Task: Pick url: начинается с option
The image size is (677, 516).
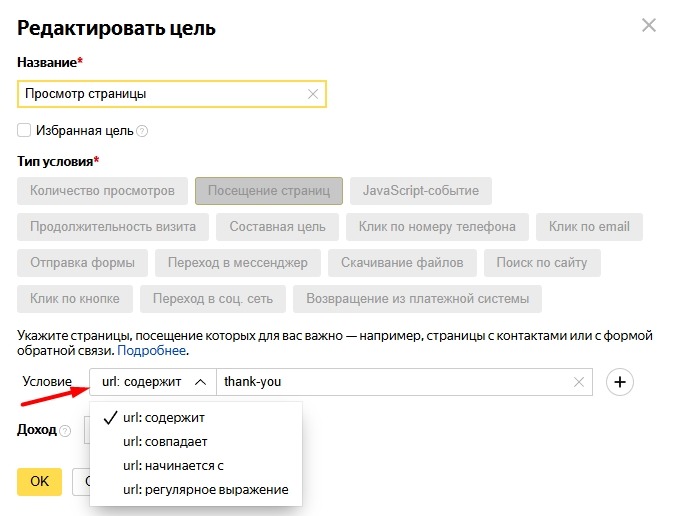Action: click(x=172, y=465)
